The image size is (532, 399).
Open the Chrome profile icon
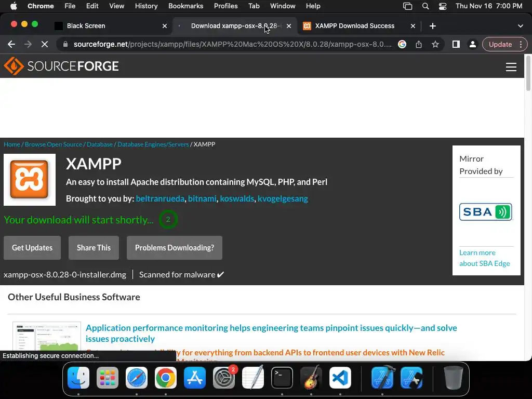coord(472,45)
